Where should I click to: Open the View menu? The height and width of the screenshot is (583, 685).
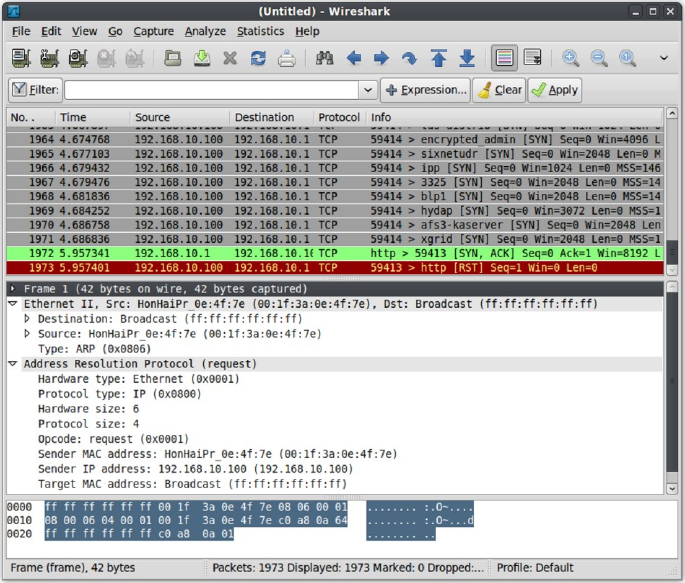[84, 31]
